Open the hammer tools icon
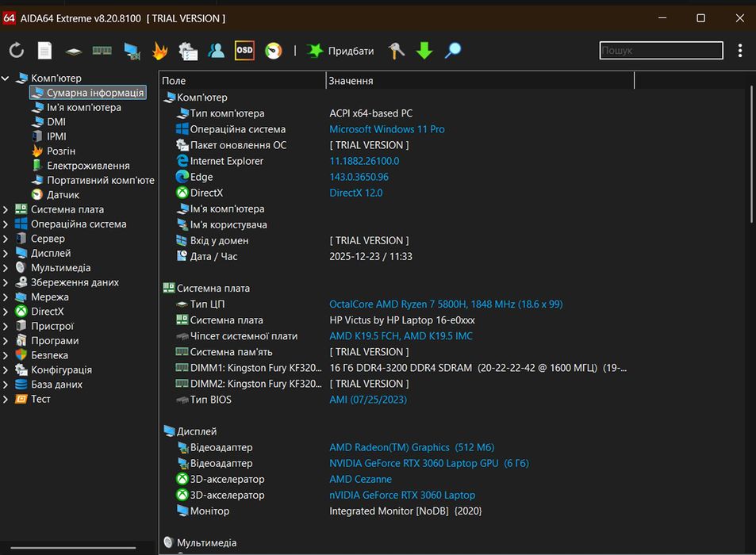Image resolution: width=756 pixels, height=555 pixels. tap(397, 50)
